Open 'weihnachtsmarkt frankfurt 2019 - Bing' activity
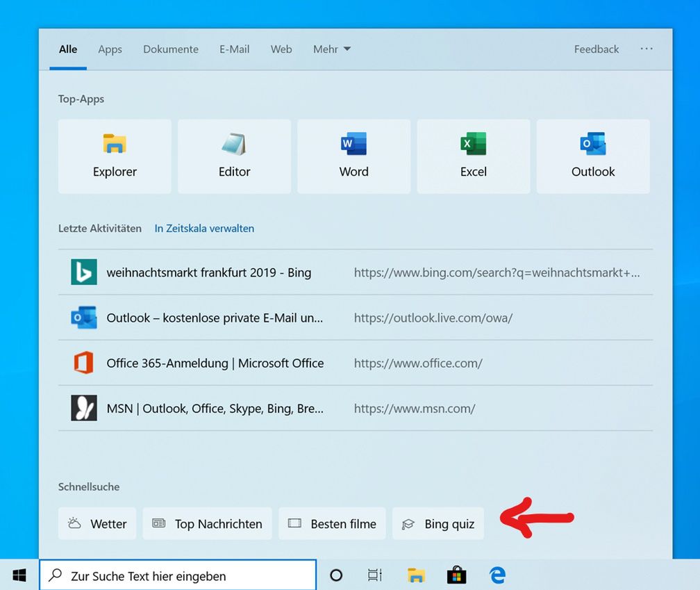Image resolution: width=700 pixels, height=590 pixels. 356,272
